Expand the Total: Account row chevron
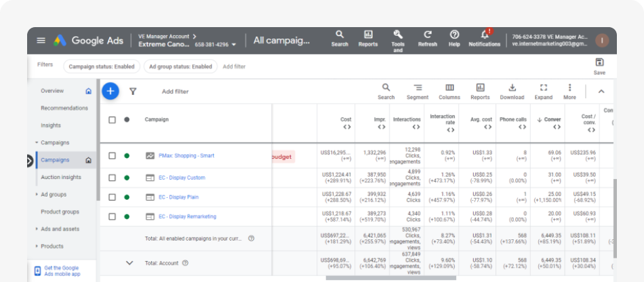The width and height of the screenshot is (644, 282). click(129, 263)
